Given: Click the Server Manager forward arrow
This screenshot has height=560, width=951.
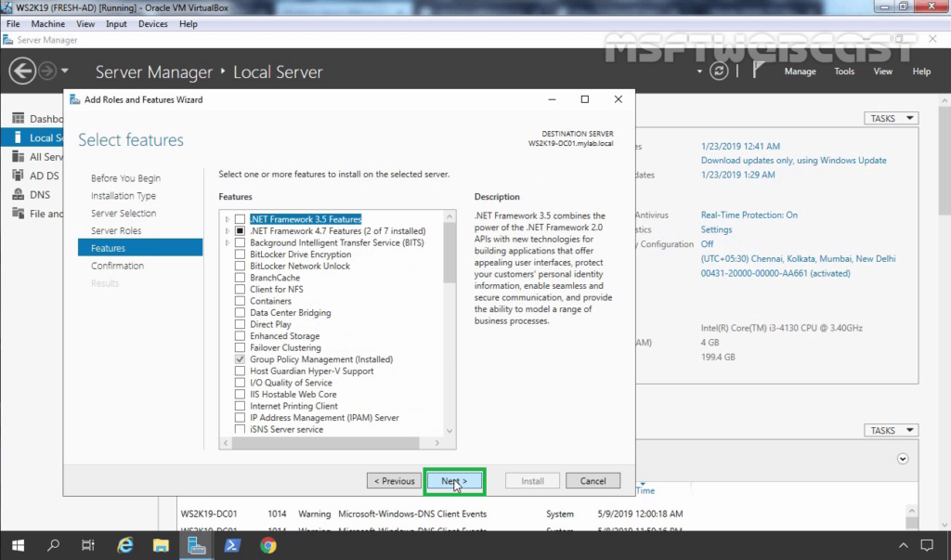Looking at the screenshot, I should [47, 72].
